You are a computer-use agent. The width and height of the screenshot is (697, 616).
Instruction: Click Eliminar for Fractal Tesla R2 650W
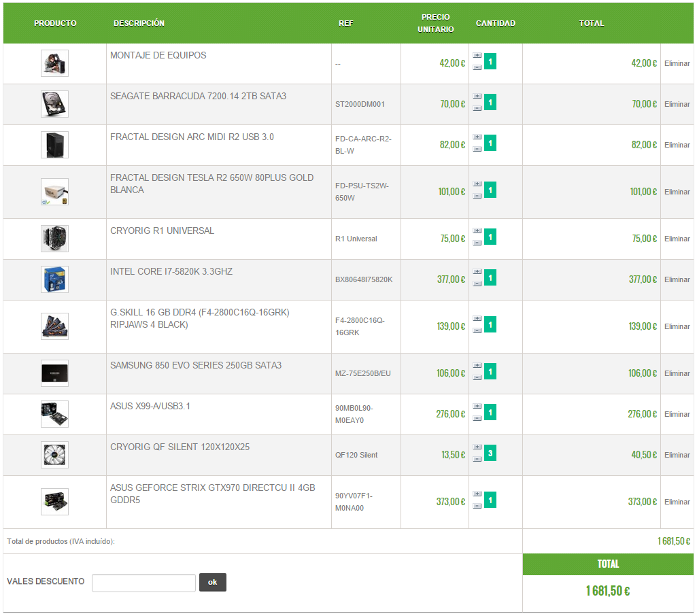click(x=677, y=192)
